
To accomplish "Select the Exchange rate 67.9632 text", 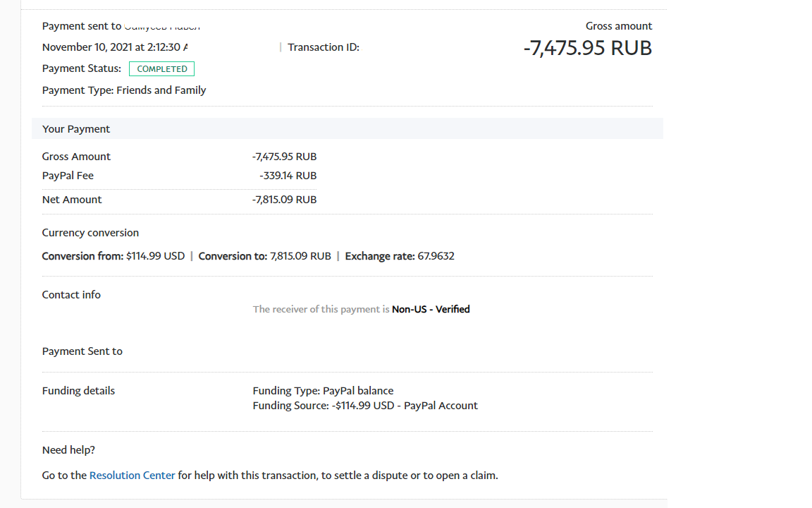I will [x=399, y=256].
